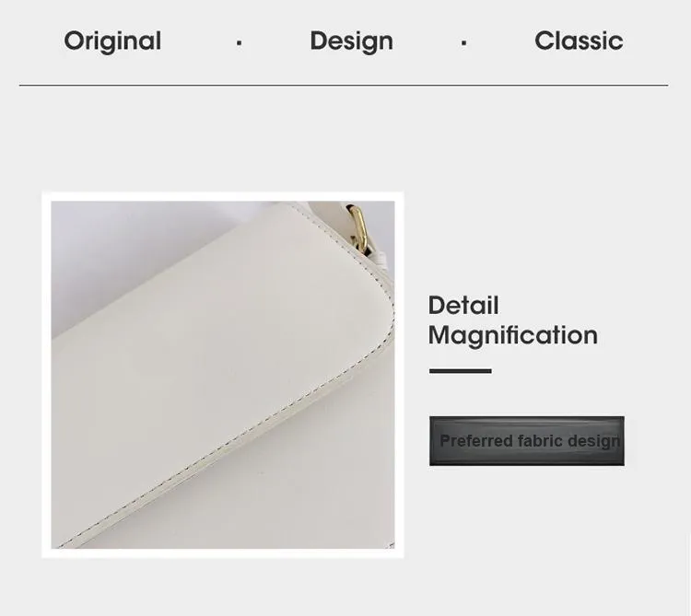Click the dot between Design and Classic

coord(463,43)
